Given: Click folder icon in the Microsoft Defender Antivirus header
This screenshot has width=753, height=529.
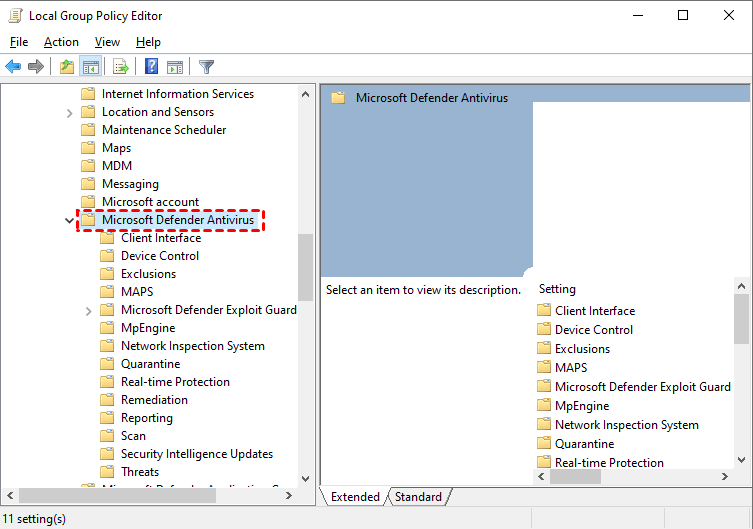Looking at the screenshot, I should pos(338,98).
